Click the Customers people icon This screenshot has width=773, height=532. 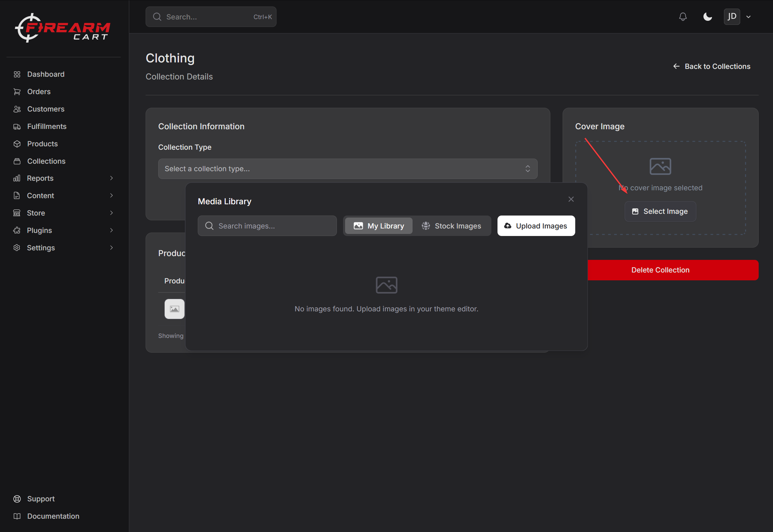17,109
